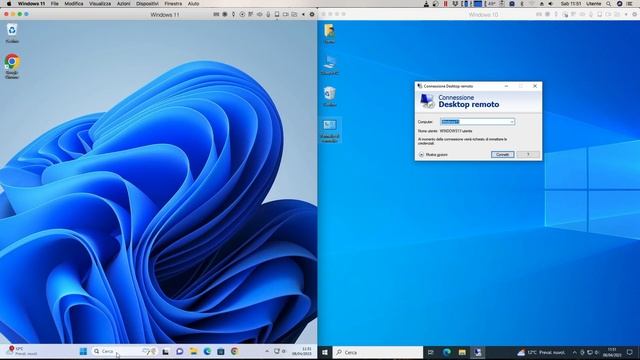Click the Computer name field in Remote Desktop
The height and width of the screenshot is (360, 640).
[x=477, y=122]
